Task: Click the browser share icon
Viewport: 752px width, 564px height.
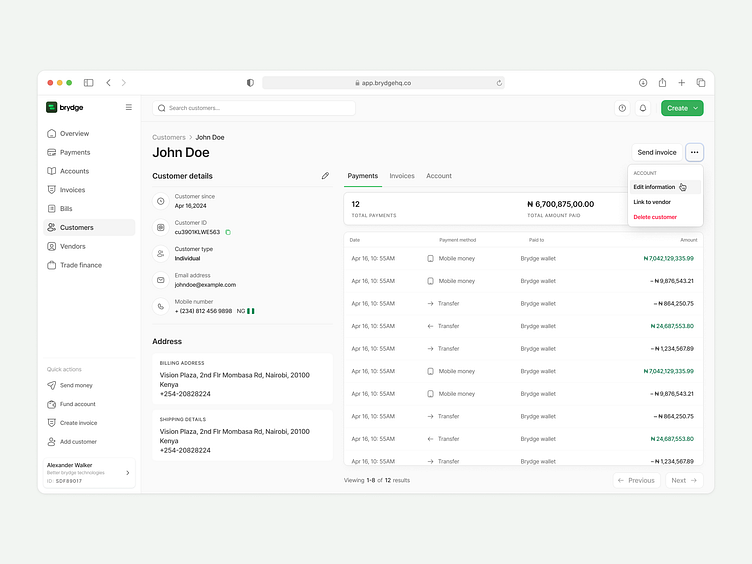Action: tap(662, 83)
